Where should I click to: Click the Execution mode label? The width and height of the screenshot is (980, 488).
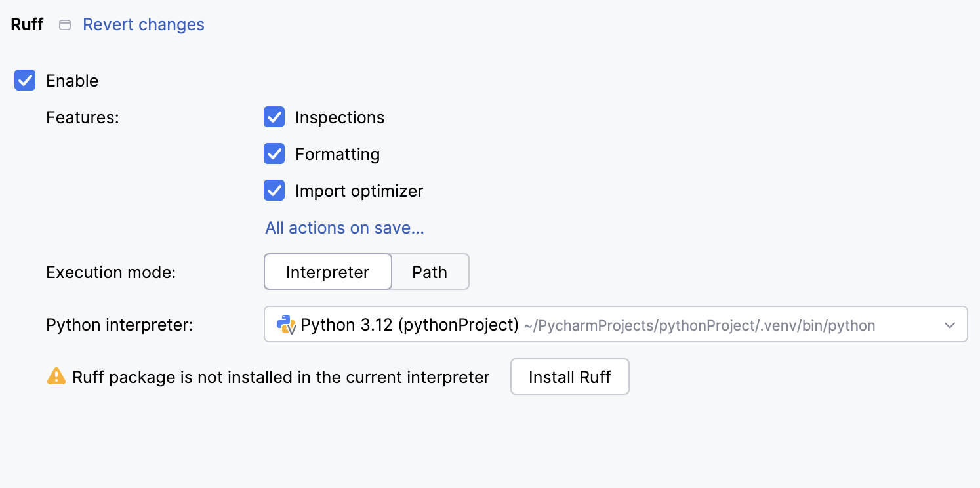point(111,272)
